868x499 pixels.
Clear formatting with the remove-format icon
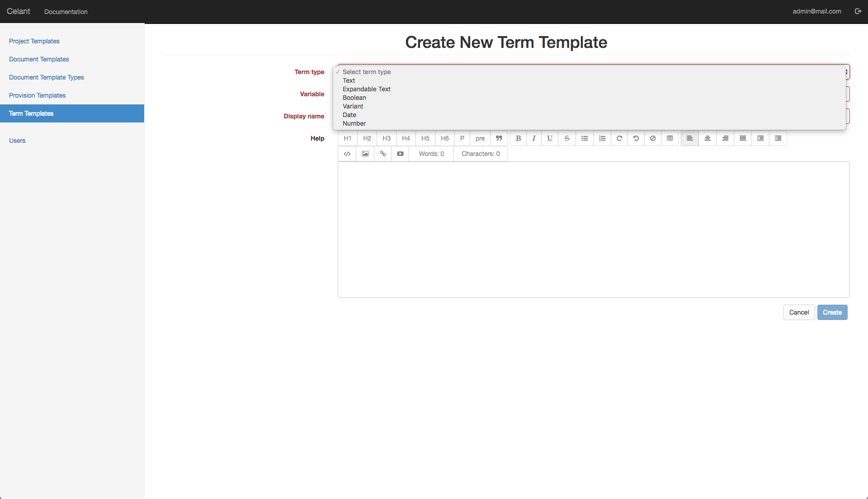pos(652,138)
